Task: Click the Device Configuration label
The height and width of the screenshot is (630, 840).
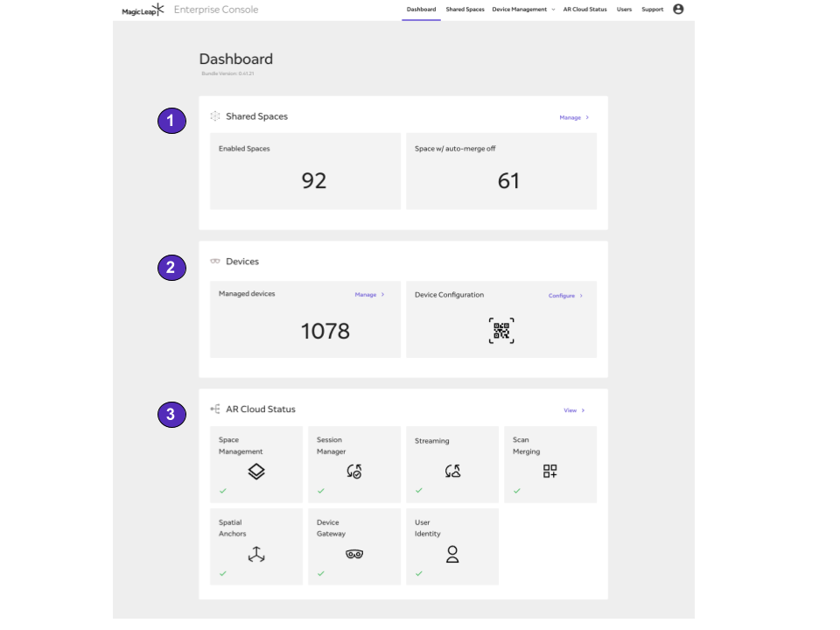Action: (449, 295)
